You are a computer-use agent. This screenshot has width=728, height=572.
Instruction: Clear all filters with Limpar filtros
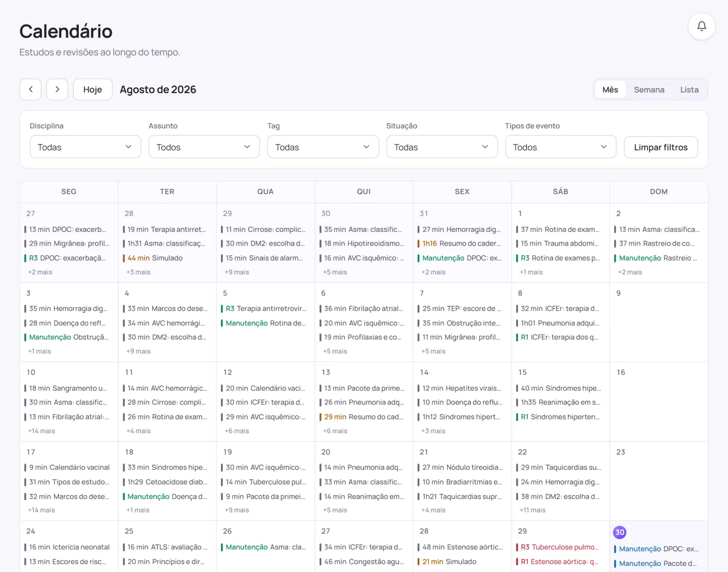tap(661, 147)
